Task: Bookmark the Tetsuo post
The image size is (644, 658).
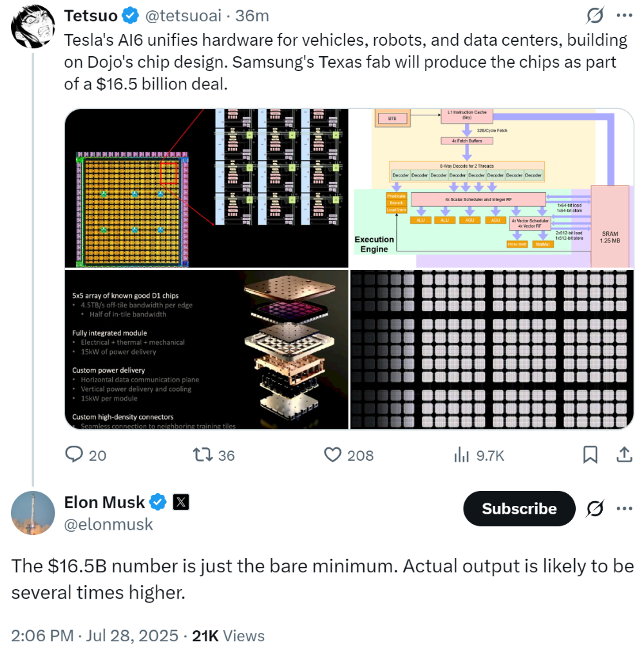Action: (x=590, y=455)
